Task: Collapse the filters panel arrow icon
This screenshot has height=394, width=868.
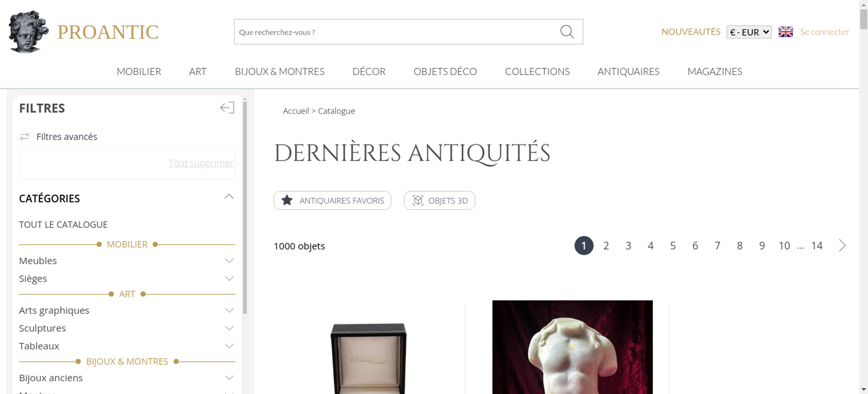Action: (227, 108)
